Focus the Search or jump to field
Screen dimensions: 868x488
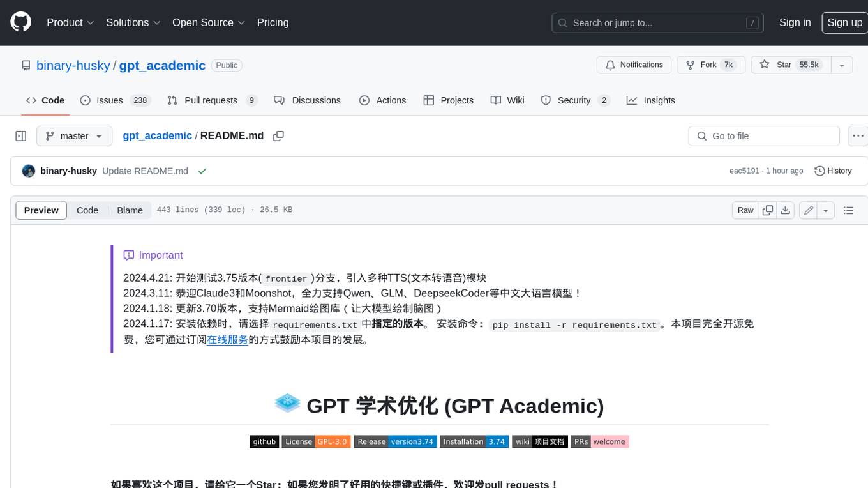tap(658, 23)
